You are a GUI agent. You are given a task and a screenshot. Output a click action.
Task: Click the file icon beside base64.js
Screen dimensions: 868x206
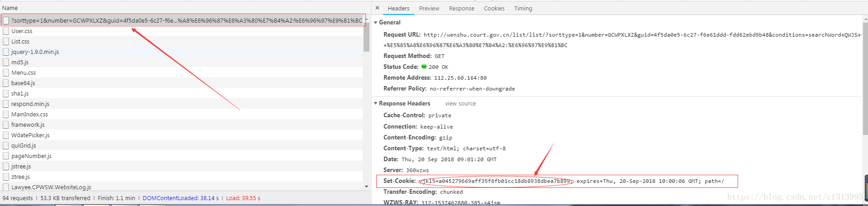6,83
